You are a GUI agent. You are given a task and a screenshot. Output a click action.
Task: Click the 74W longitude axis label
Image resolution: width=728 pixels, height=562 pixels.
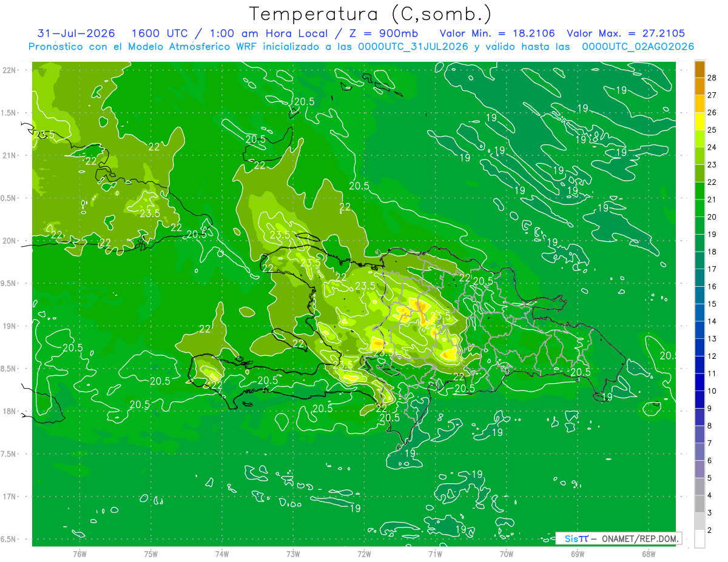click(x=221, y=554)
